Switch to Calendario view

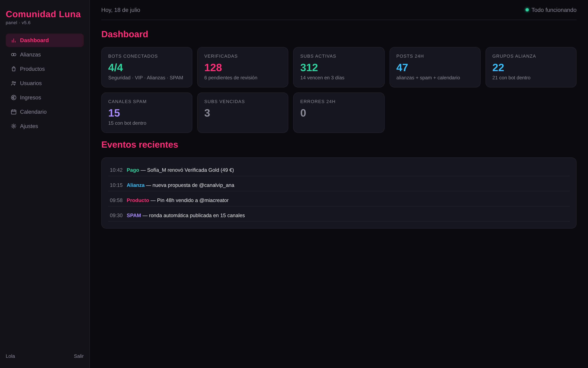click(45, 112)
